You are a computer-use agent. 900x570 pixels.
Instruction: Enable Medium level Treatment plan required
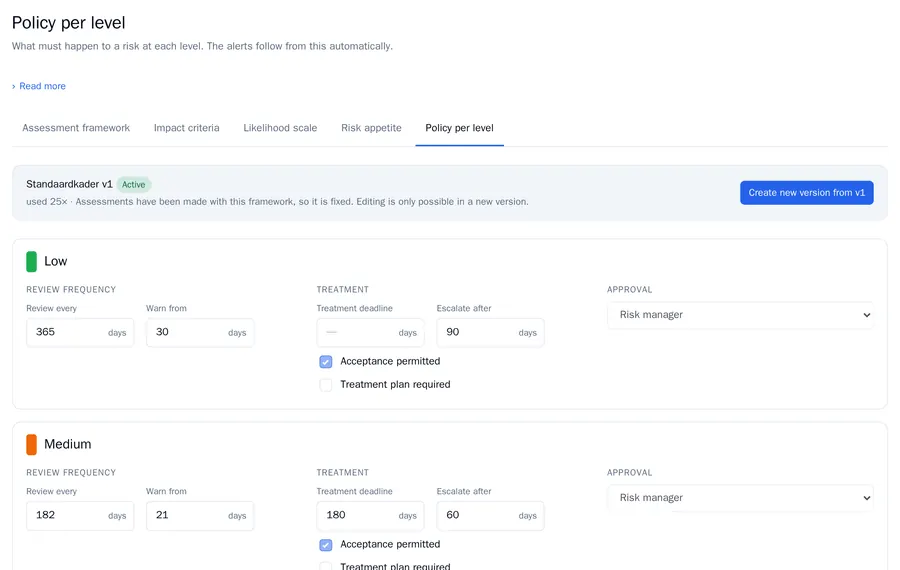pos(325,566)
